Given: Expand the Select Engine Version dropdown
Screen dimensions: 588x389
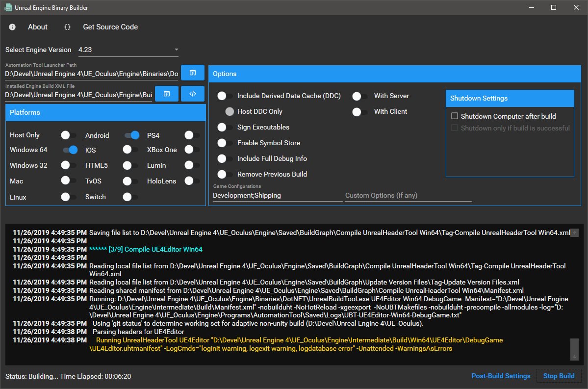Looking at the screenshot, I should (x=128, y=50).
